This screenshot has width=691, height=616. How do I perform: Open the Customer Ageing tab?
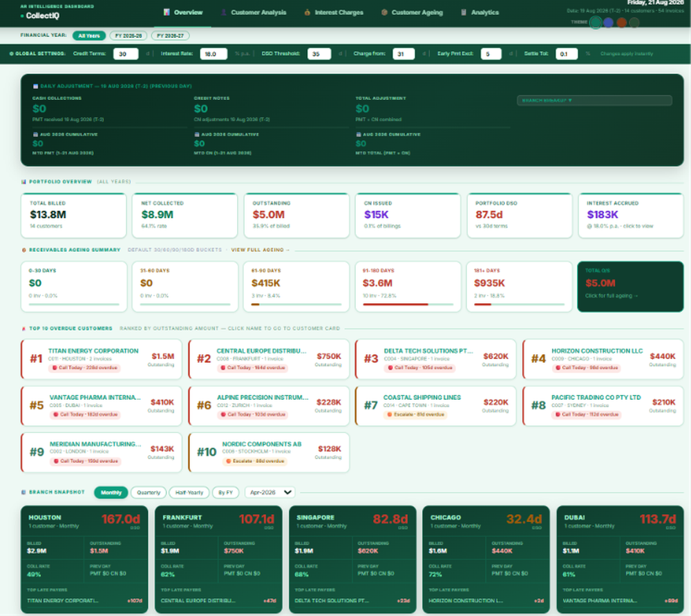[x=412, y=12]
